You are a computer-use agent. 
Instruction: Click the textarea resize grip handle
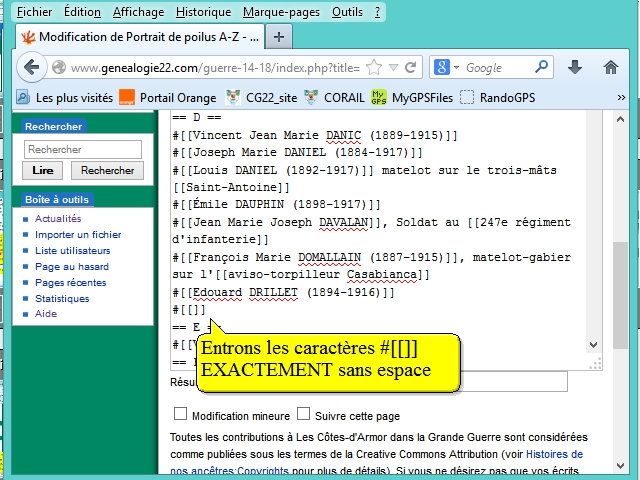596,363
